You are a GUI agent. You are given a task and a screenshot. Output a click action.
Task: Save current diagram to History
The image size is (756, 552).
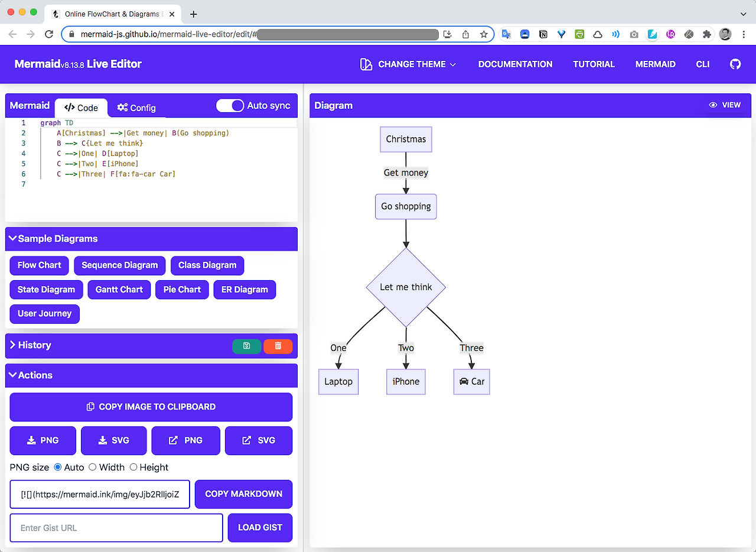[247, 346]
